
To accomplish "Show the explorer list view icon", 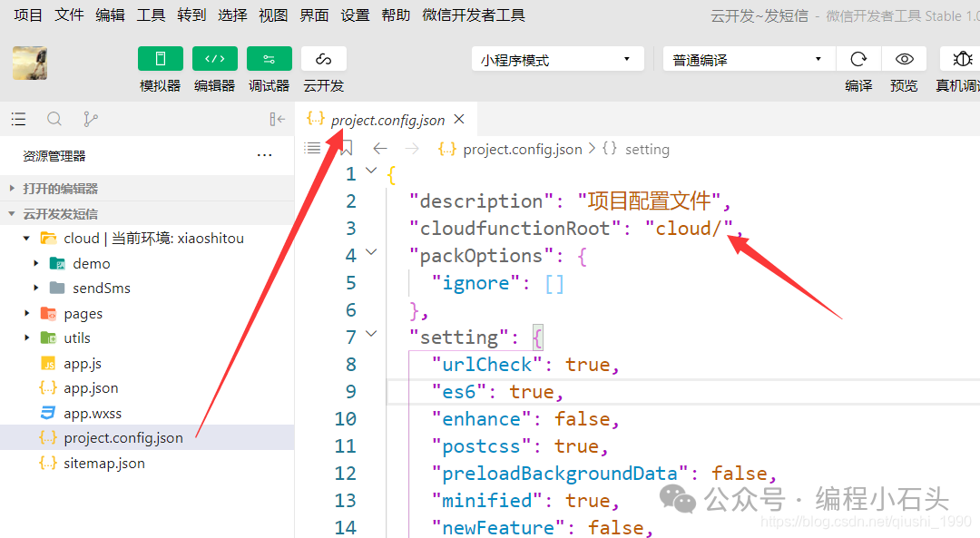I will point(19,119).
